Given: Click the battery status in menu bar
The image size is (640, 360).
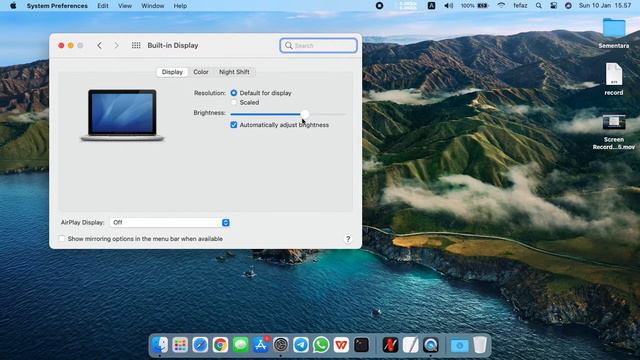Looking at the screenshot, I should (x=475, y=6).
